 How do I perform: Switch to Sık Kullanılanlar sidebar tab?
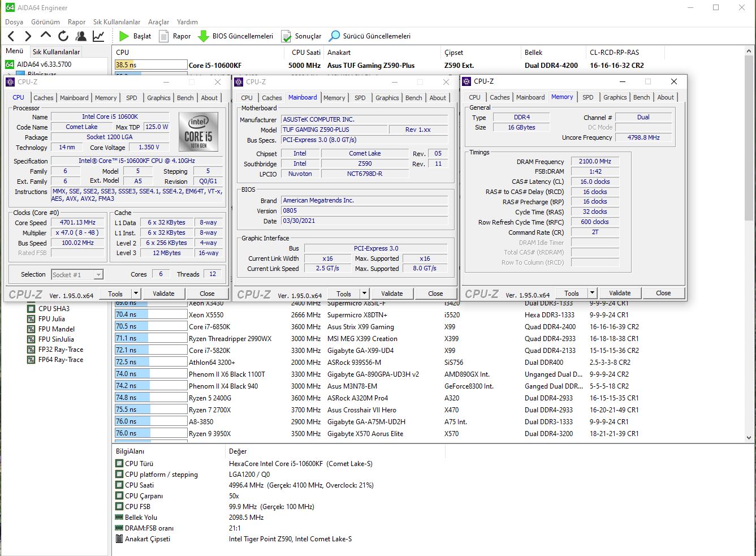pyautogui.click(x=56, y=51)
